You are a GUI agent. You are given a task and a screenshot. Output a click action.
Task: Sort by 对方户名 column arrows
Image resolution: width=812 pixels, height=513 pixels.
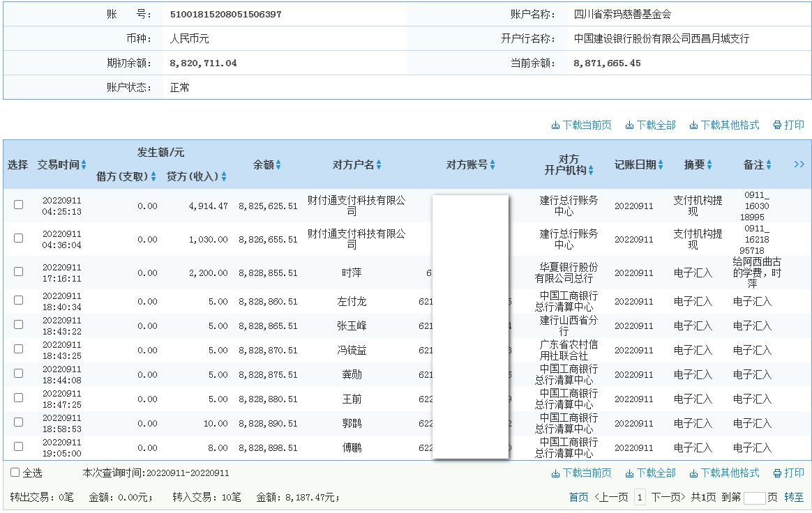pos(379,164)
